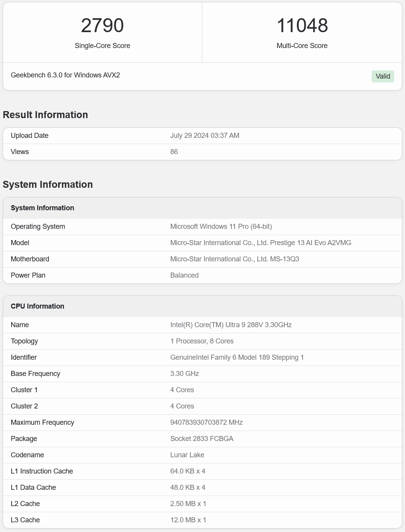Click the Maximum Frequency MHz value

coord(206,422)
